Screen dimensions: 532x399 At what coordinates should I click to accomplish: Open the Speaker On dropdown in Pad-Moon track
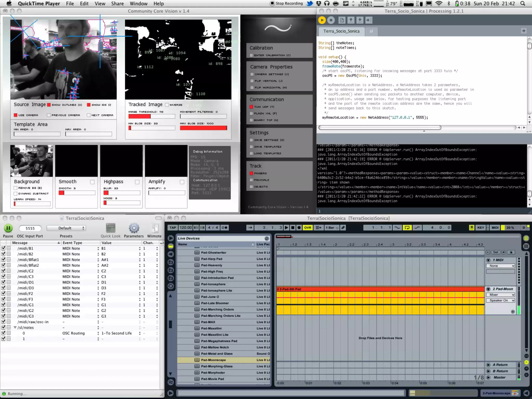pyautogui.click(x=500, y=301)
